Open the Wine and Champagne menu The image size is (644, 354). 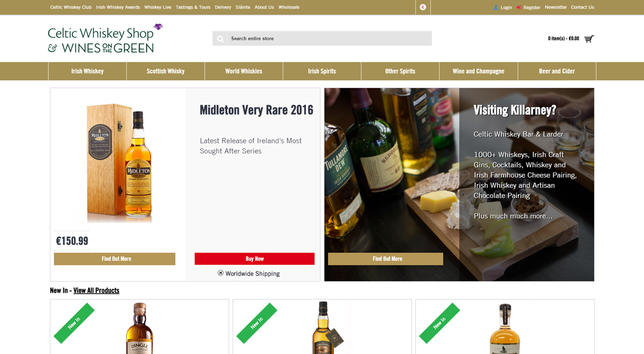coord(479,71)
